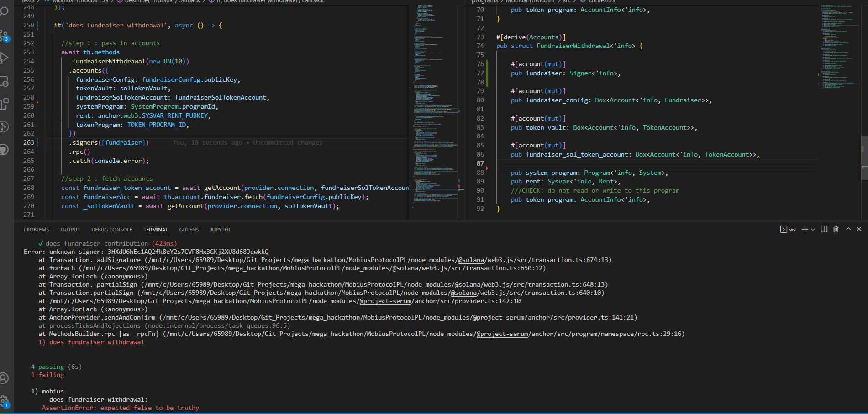Select the TERMINAL tab
868x414 pixels.
click(156, 230)
